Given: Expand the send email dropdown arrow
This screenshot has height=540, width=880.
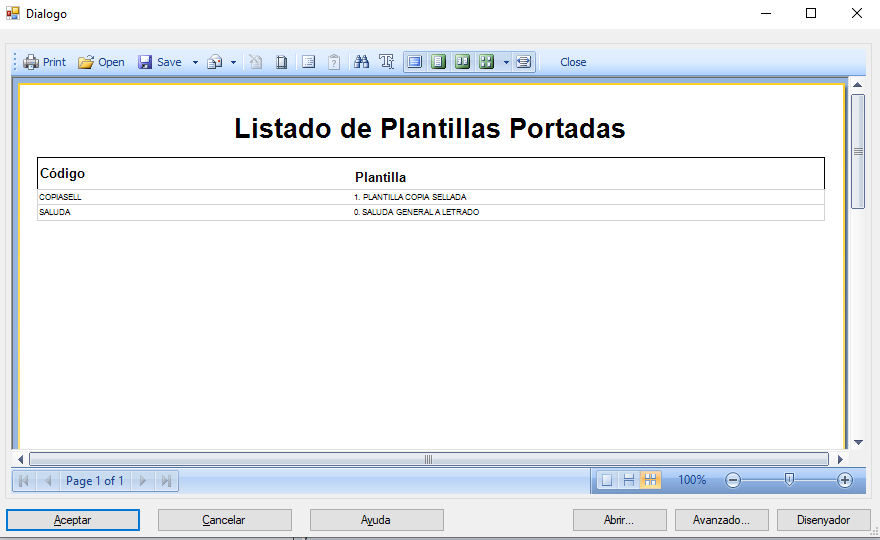Looking at the screenshot, I should tap(233, 62).
